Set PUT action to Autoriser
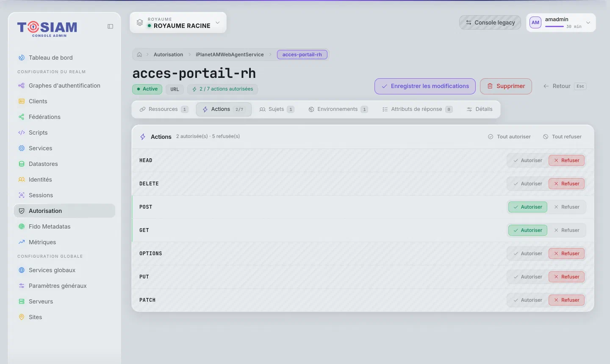Image resolution: width=610 pixels, height=364 pixels. pos(527,277)
